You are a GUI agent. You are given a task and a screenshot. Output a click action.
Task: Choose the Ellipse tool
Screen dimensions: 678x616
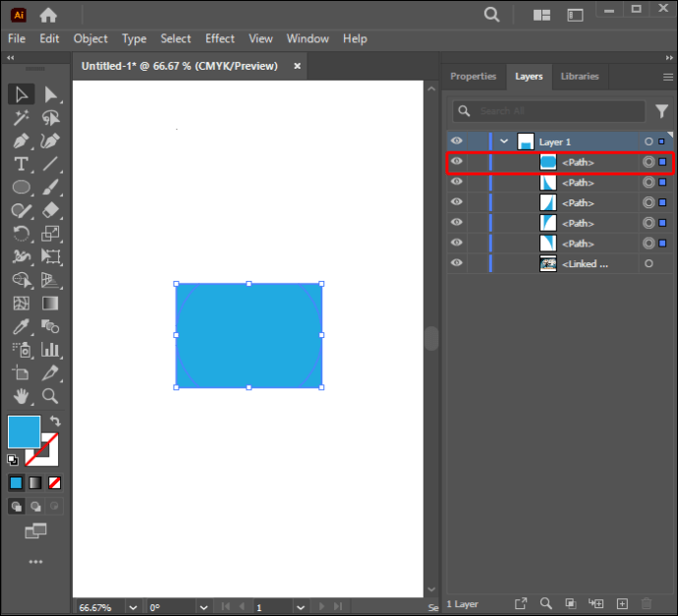(x=21, y=188)
